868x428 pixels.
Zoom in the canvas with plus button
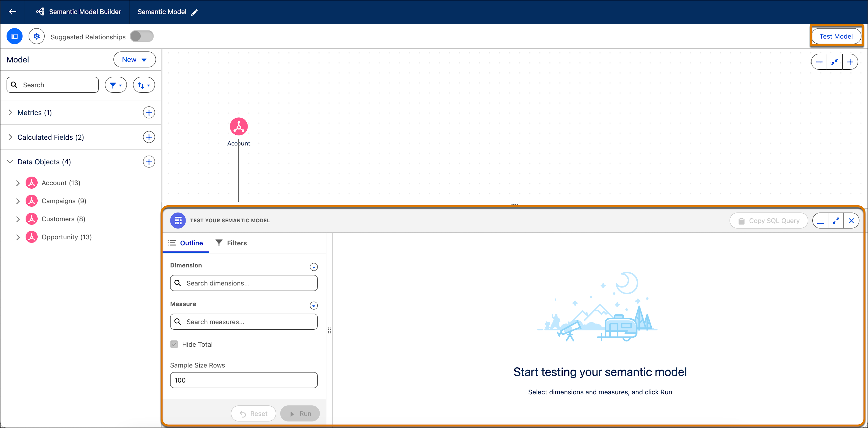(850, 62)
